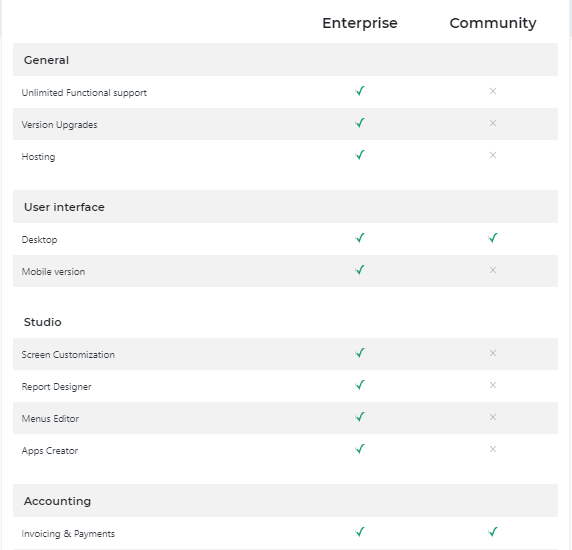Click the Report Designer feature label

coord(56,387)
